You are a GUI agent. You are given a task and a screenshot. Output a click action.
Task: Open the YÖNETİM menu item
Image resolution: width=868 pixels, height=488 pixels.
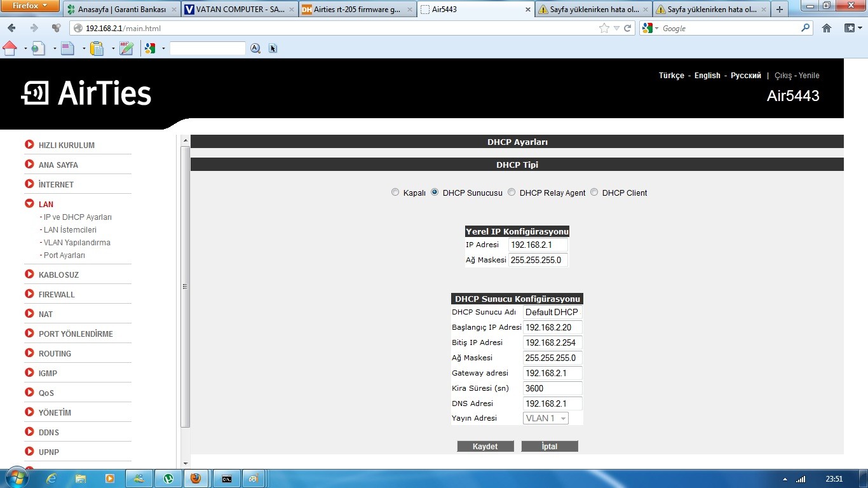pos(55,412)
